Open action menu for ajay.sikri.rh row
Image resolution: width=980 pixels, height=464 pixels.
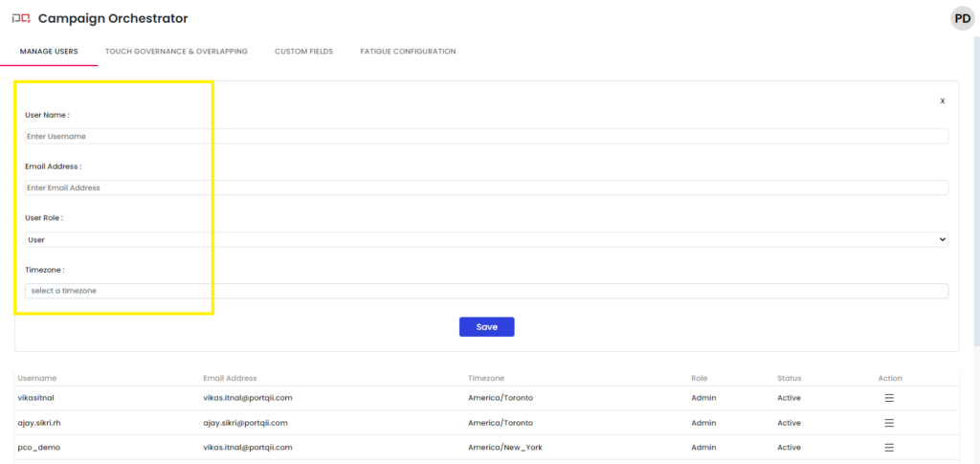click(889, 423)
